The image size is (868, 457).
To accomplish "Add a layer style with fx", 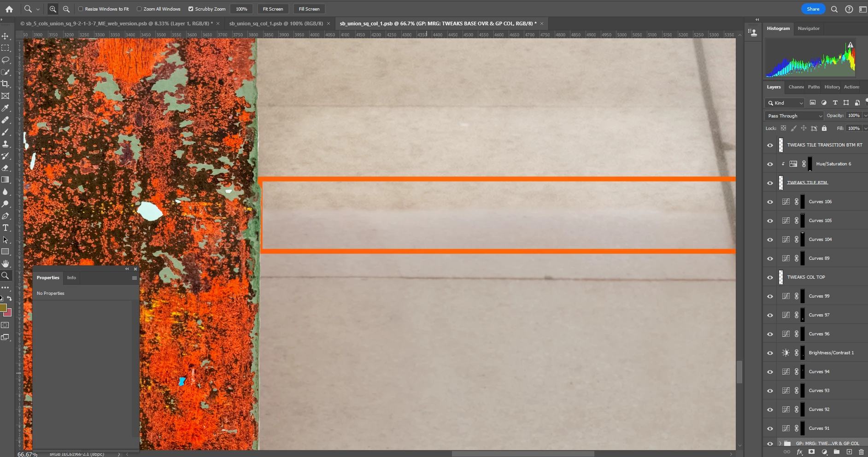I will 799,452.
